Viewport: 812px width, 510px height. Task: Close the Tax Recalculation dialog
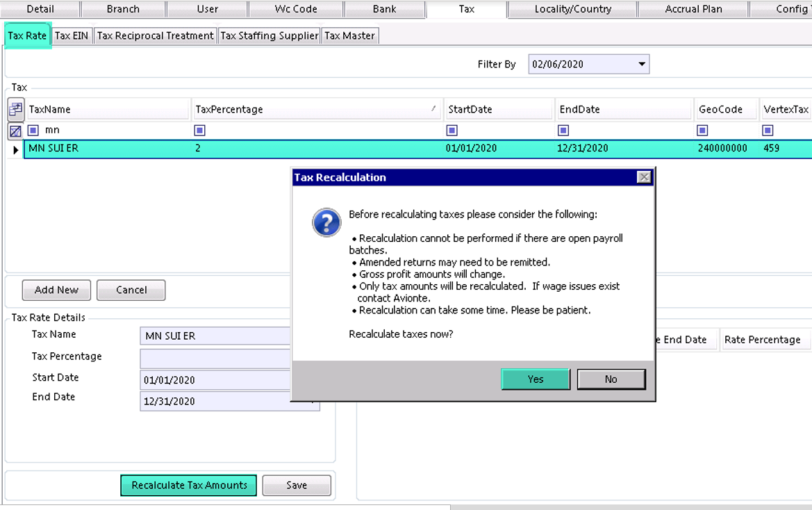644,178
